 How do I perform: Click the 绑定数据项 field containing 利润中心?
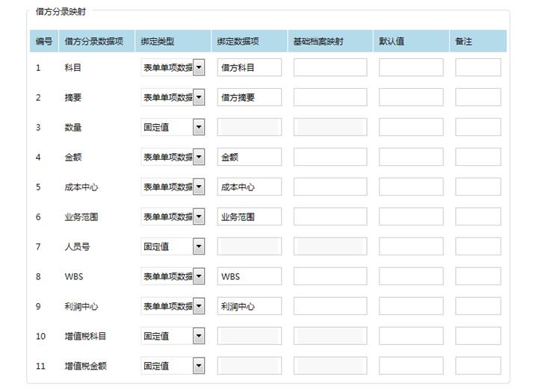coord(250,306)
